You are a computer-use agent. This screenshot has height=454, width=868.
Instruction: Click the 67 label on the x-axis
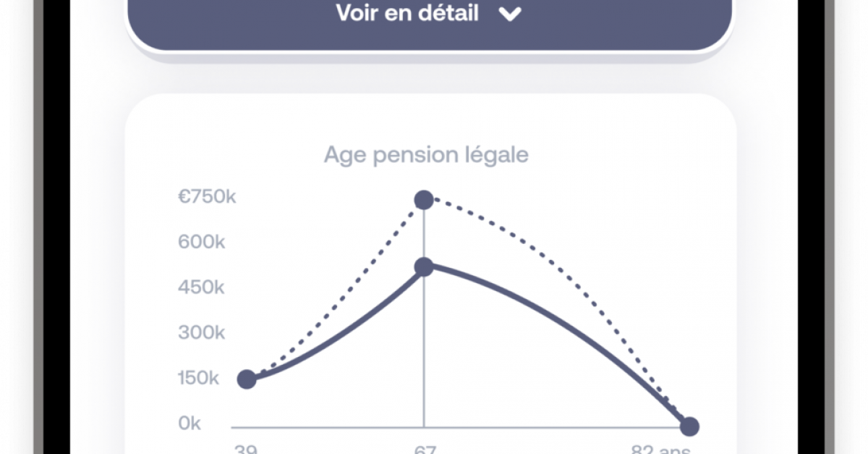pos(425,449)
